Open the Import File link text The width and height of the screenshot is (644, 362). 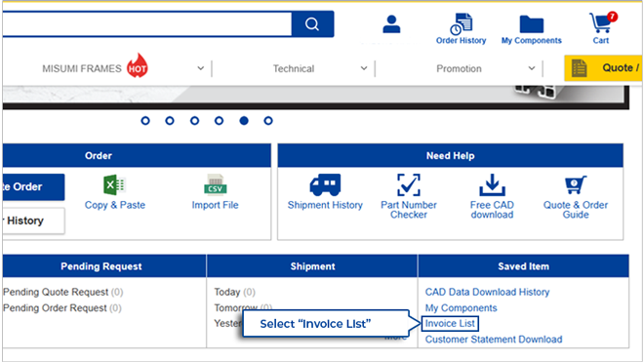(216, 205)
